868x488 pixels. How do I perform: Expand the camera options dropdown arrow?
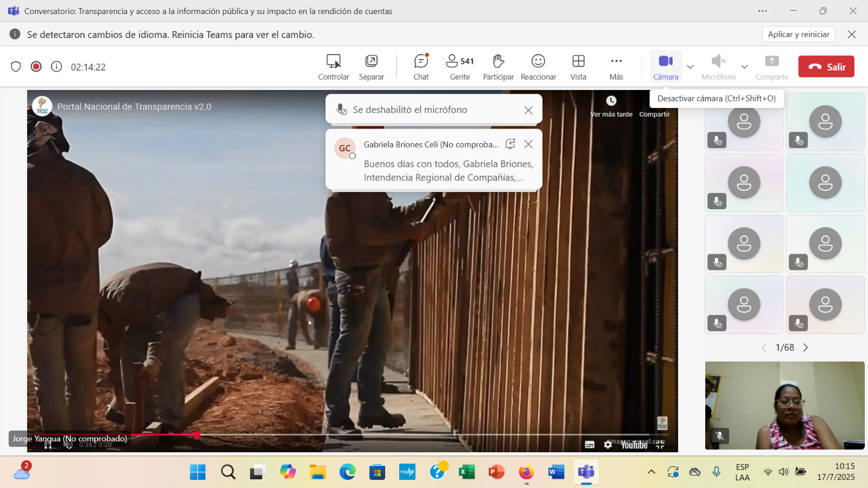click(690, 67)
